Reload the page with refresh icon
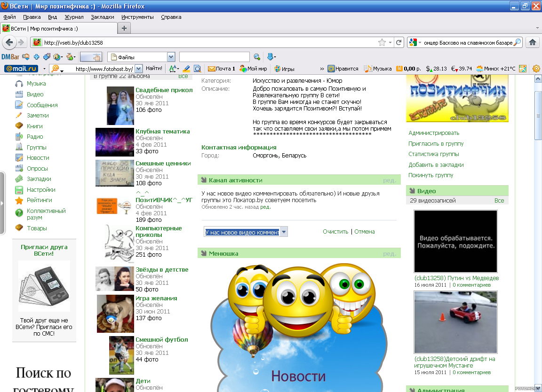This screenshot has width=542, height=392. (x=399, y=42)
